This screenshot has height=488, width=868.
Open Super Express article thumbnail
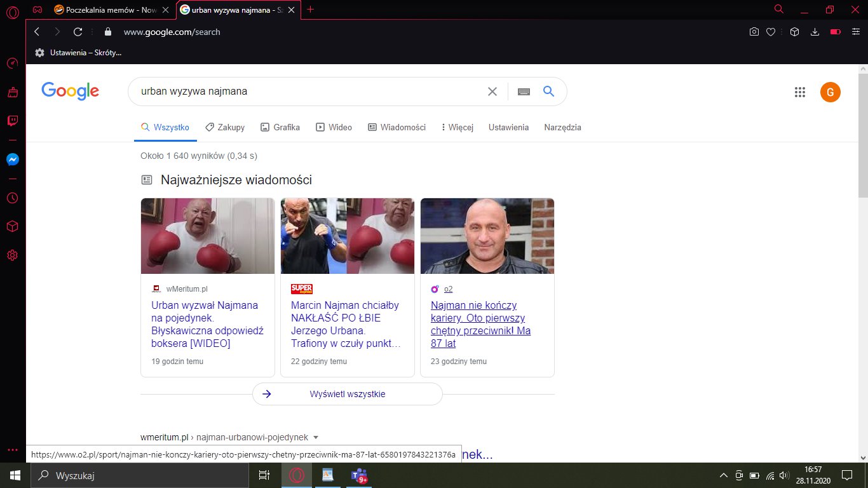tap(348, 236)
